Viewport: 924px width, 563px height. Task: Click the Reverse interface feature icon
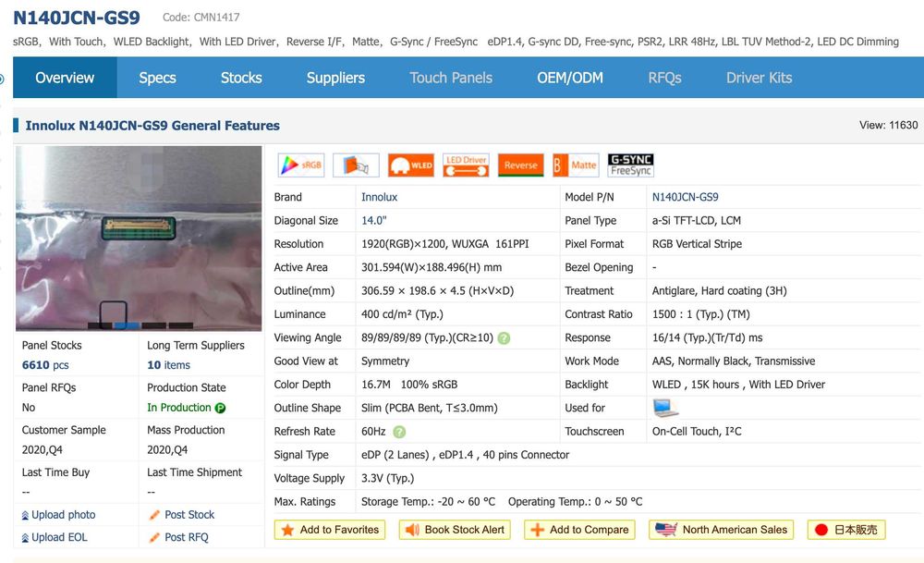tap(520, 165)
